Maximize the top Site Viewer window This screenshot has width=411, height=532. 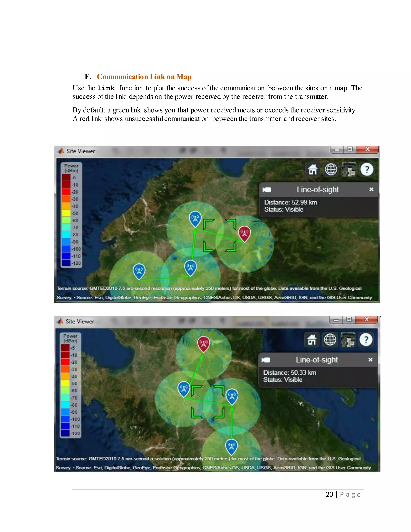(x=350, y=149)
